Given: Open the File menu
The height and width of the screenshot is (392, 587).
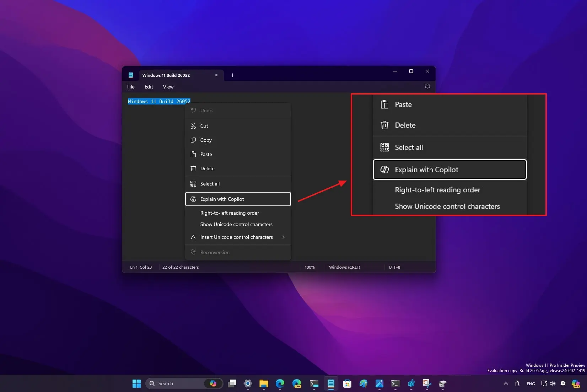Looking at the screenshot, I should coord(131,87).
